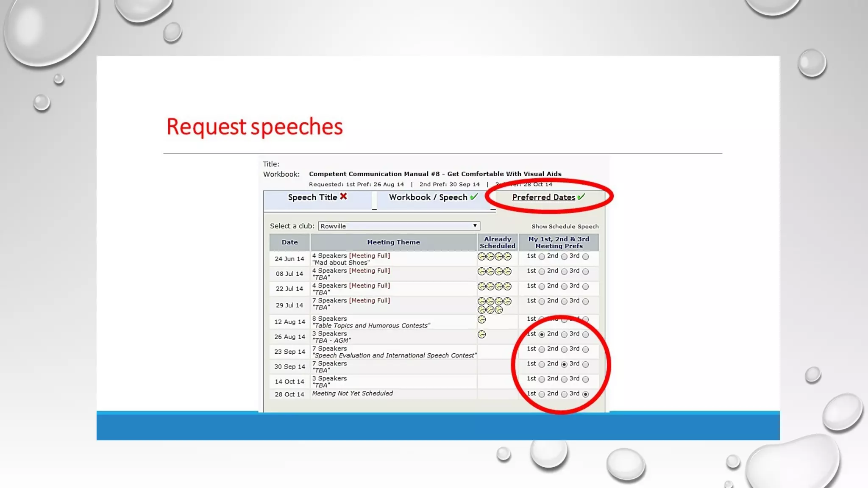Open the Select a club dropdown
The image size is (868, 488).
[x=398, y=226]
